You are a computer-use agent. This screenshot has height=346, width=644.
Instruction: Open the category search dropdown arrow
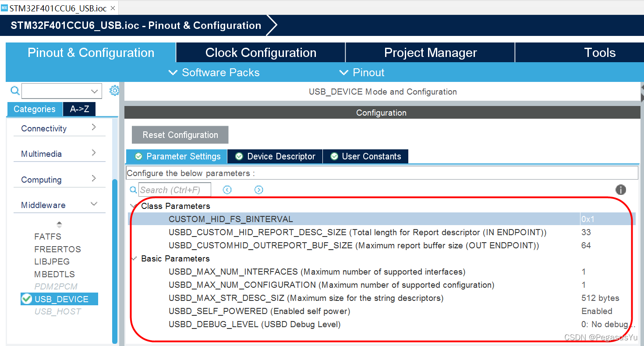pos(94,91)
